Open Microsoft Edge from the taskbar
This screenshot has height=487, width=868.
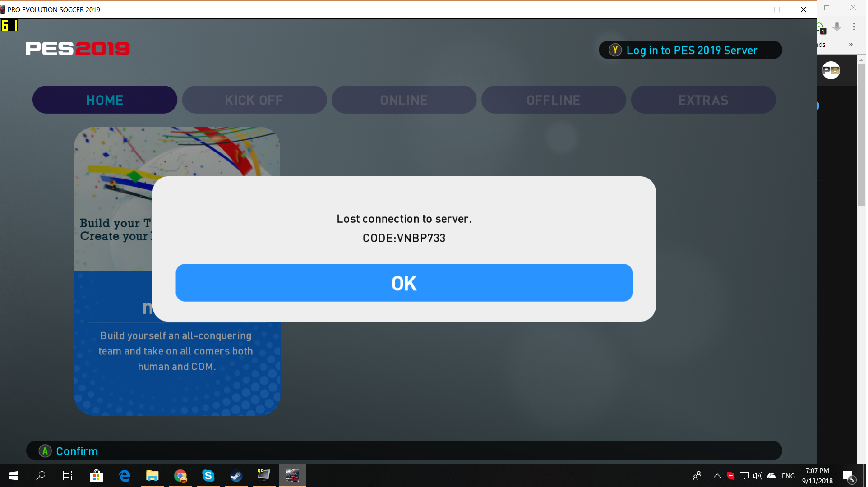tap(124, 476)
